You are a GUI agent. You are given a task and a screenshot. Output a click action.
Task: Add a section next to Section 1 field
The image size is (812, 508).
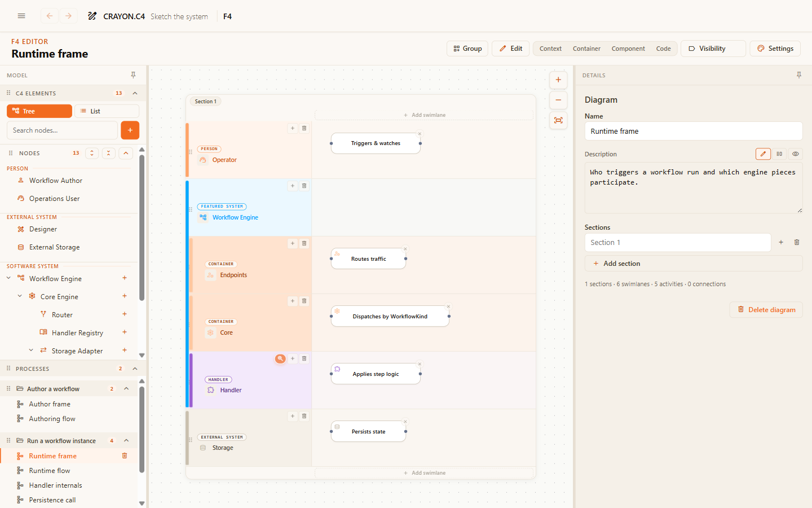[x=781, y=242]
